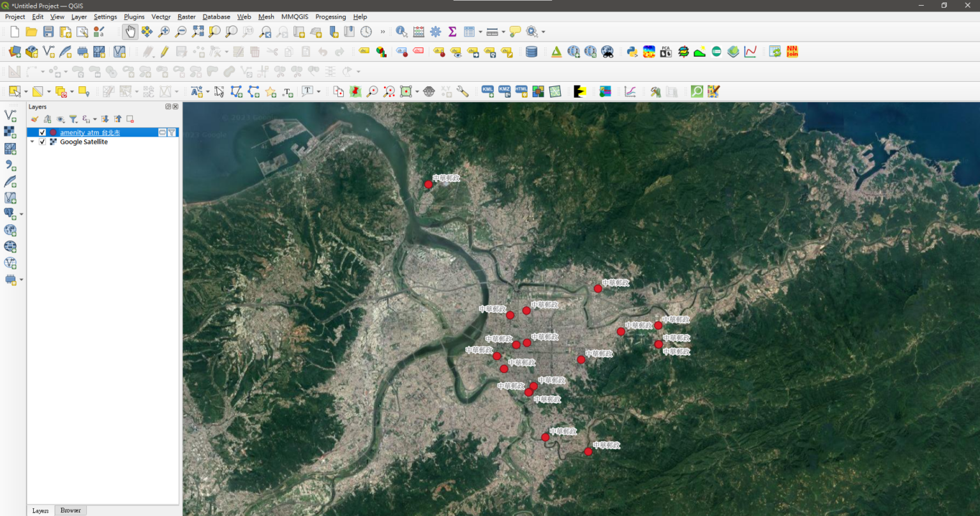The width and height of the screenshot is (980, 516).
Task: Open the Vector menu
Action: click(x=161, y=17)
